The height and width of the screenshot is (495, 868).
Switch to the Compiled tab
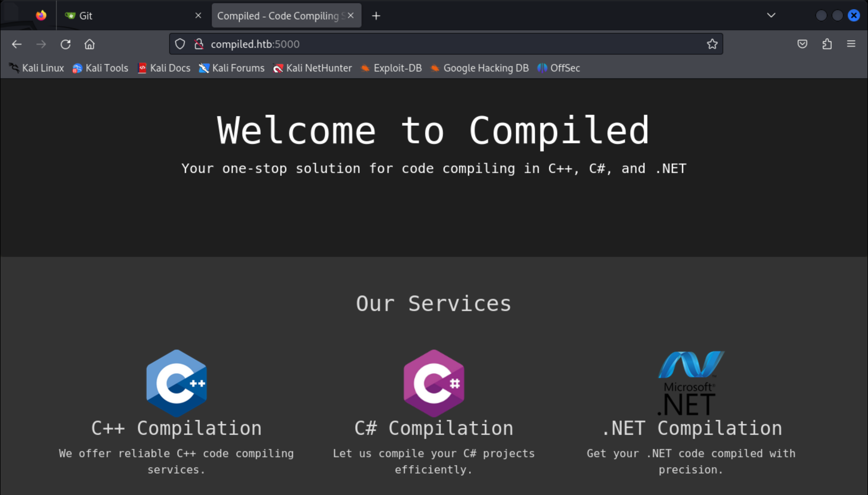(279, 15)
